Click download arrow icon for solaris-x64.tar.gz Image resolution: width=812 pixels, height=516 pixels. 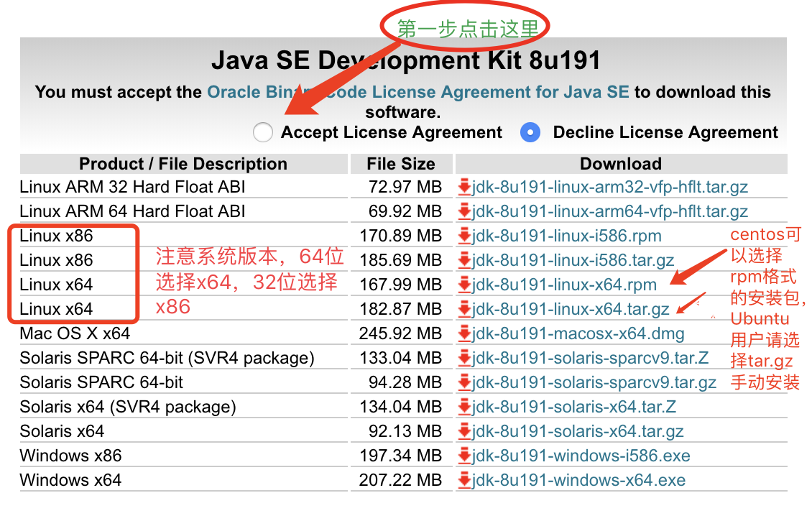464,430
